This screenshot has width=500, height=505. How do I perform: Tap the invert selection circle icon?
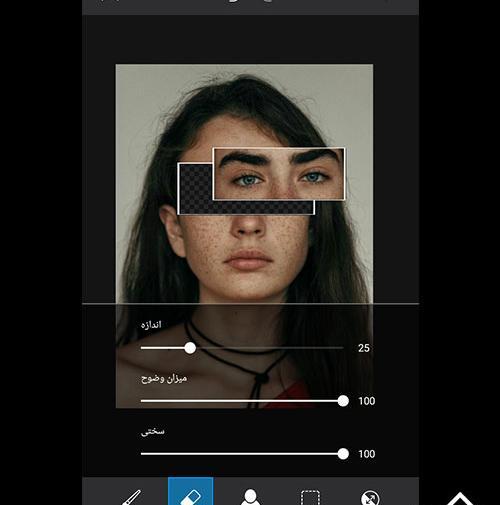coord(370,498)
